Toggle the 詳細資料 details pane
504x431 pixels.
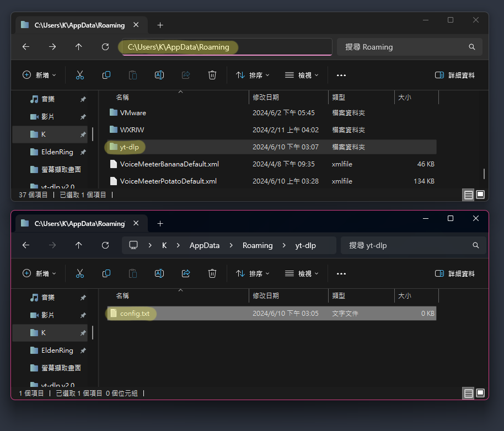[x=455, y=75]
